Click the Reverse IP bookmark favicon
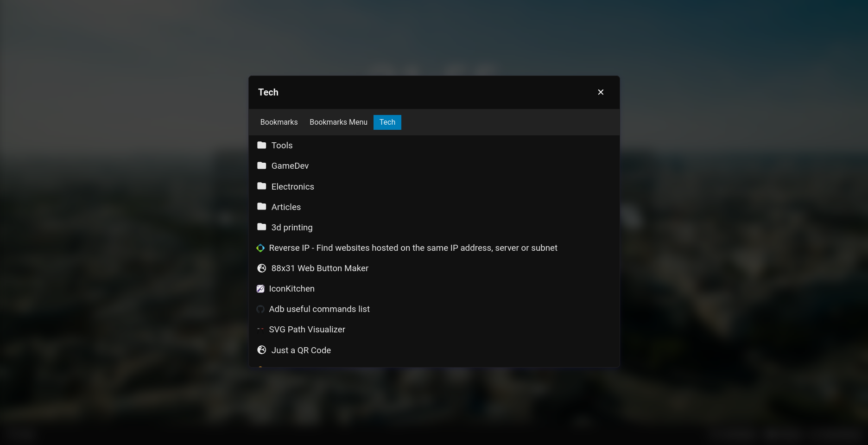The height and width of the screenshot is (445, 868). [x=260, y=248]
